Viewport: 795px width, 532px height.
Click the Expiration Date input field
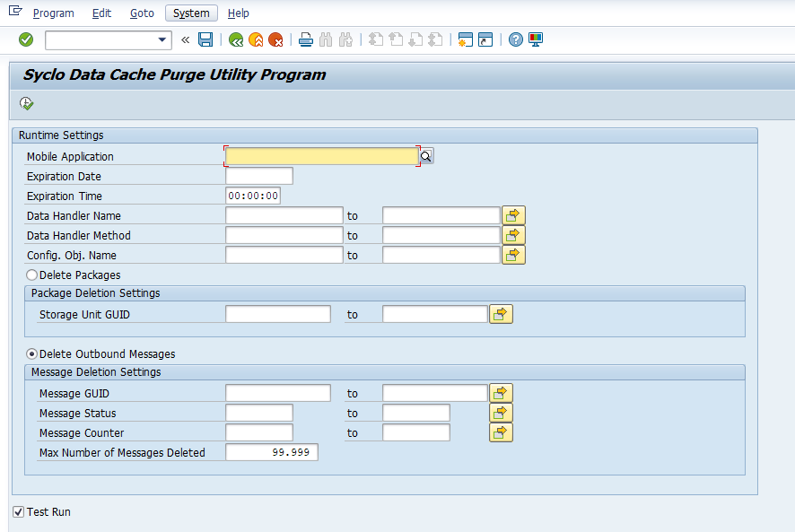258,177
